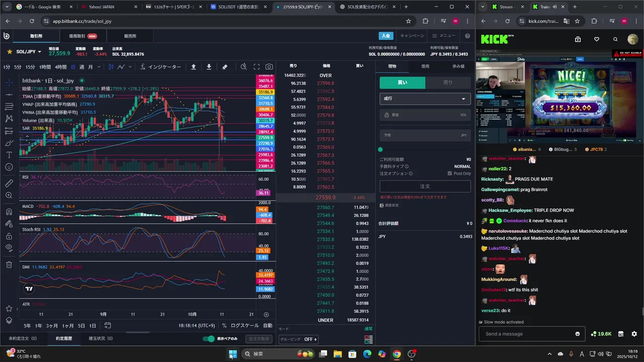This screenshot has width=644, height=362.
Task: Open the キャンペーン link
Action: click(x=412, y=36)
